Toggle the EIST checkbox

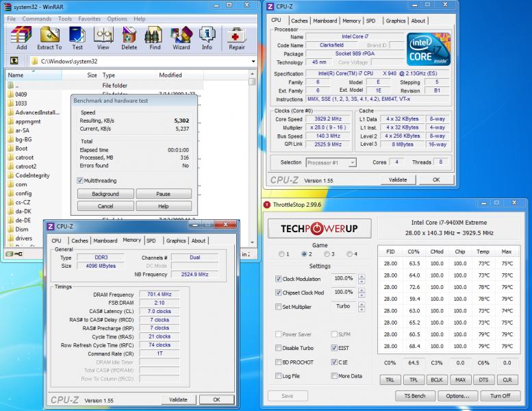[334, 348]
